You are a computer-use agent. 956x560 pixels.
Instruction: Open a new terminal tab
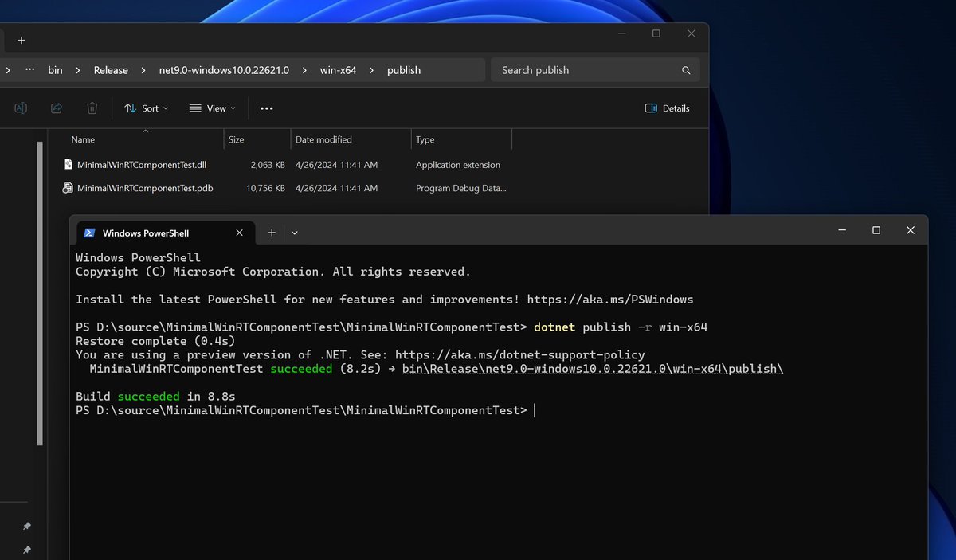coord(272,233)
